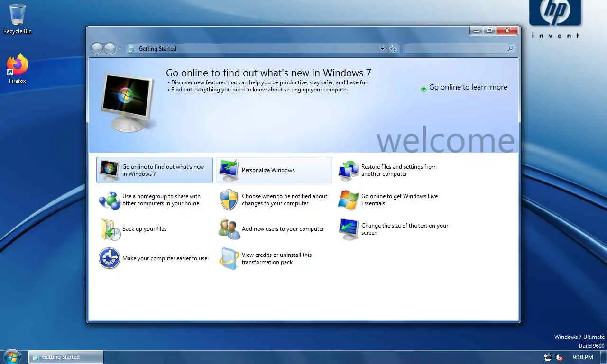Viewport: 607px width, 364px height.
Task: Open View credits or uninstall transformation pack
Action: pyautogui.click(x=276, y=258)
